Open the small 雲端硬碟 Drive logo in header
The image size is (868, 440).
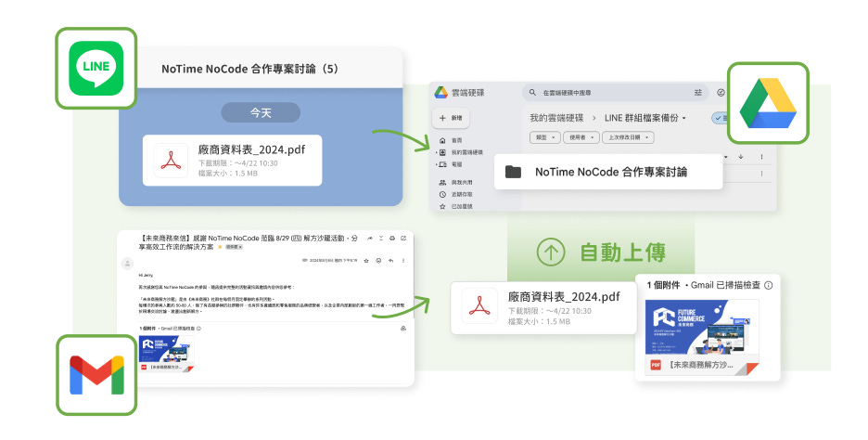(441, 93)
